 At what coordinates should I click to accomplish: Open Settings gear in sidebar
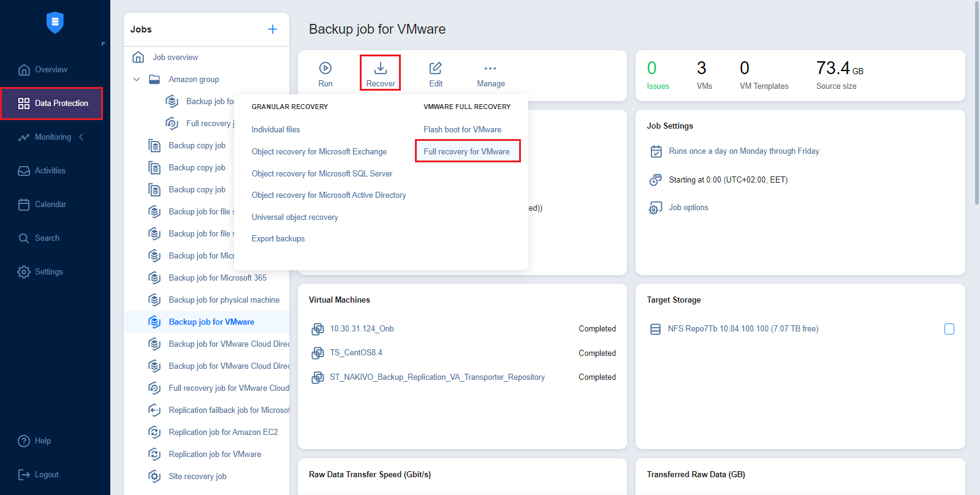24,272
